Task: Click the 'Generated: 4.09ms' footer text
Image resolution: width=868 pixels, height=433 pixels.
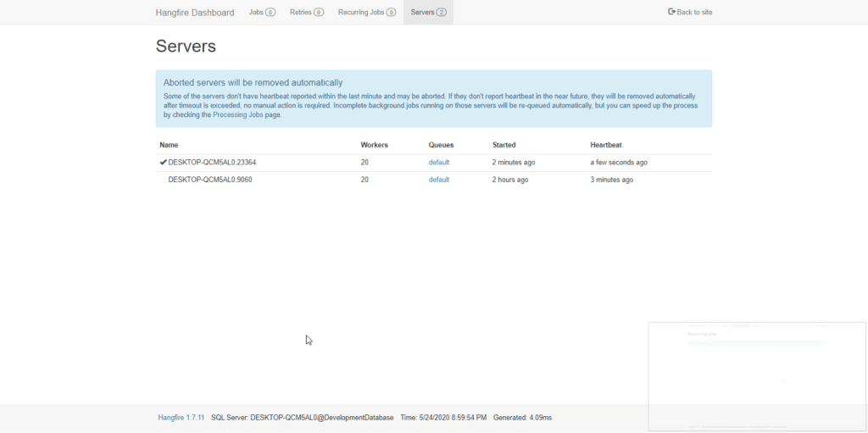Action: [x=522, y=418]
